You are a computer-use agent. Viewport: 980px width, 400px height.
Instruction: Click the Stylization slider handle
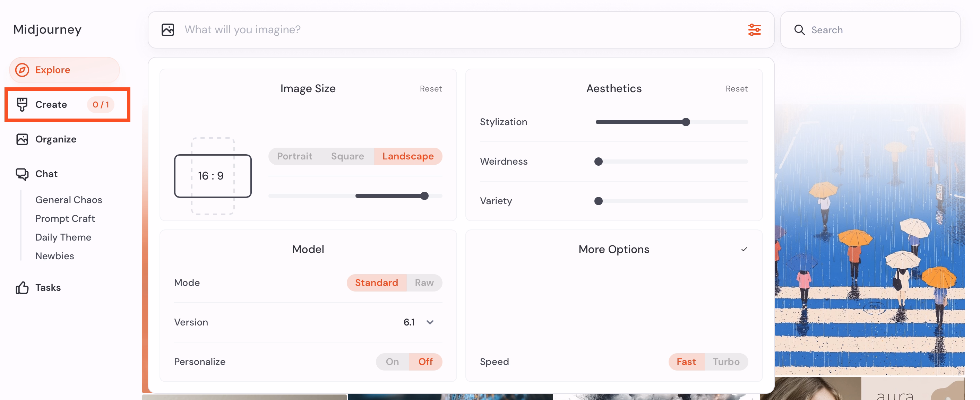[686, 122]
